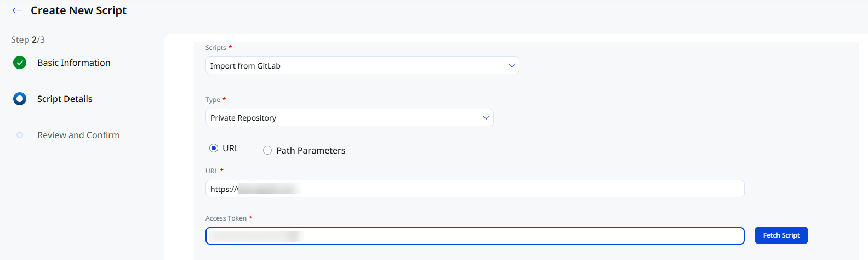Image resolution: width=868 pixels, height=260 pixels.
Task: Click the Script Details step circle icon
Action: (x=20, y=99)
